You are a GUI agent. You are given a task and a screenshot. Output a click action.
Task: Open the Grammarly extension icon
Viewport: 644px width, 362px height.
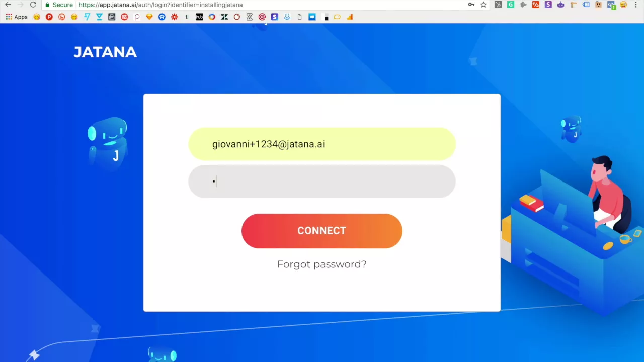tap(511, 5)
